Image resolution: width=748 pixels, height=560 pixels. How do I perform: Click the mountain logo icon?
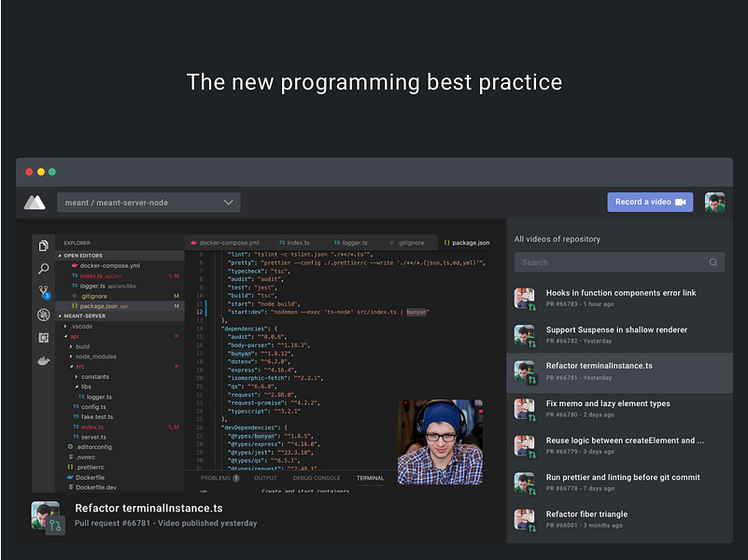pyautogui.click(x=35, y=203)
